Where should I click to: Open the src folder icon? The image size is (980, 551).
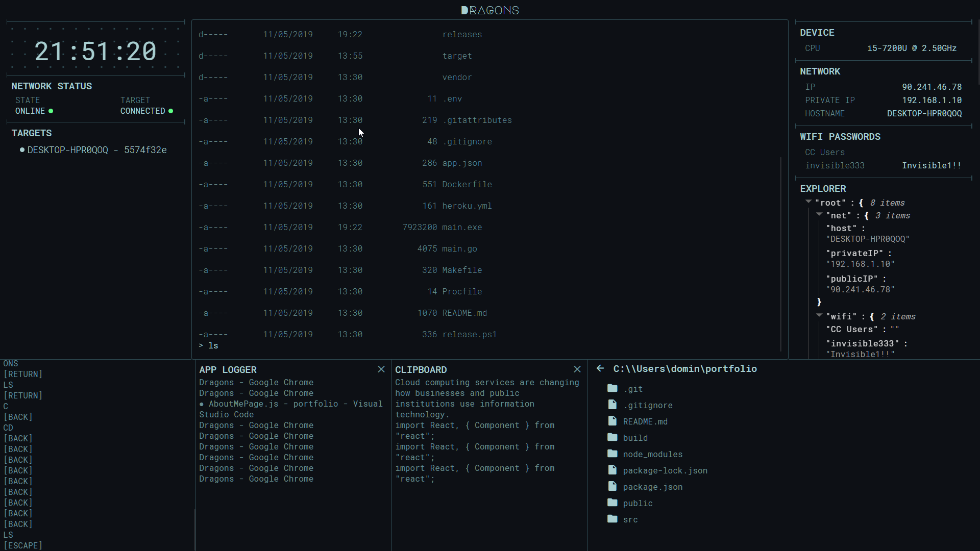(612, 519)
